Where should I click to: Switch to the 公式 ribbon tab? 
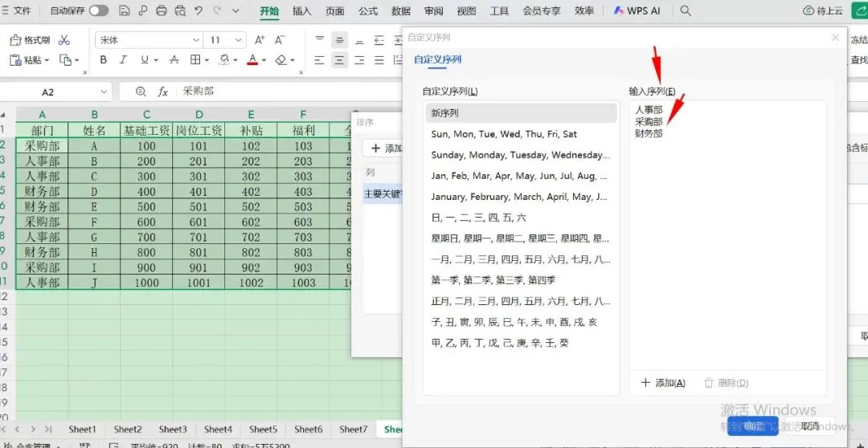[367, 10]
